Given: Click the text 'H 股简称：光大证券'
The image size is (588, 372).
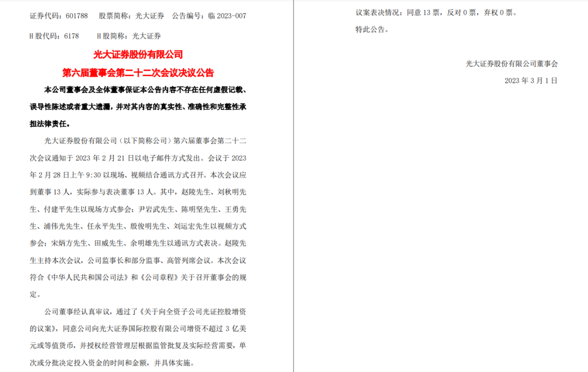Looking at the screenshot, I should coord(129,36).
